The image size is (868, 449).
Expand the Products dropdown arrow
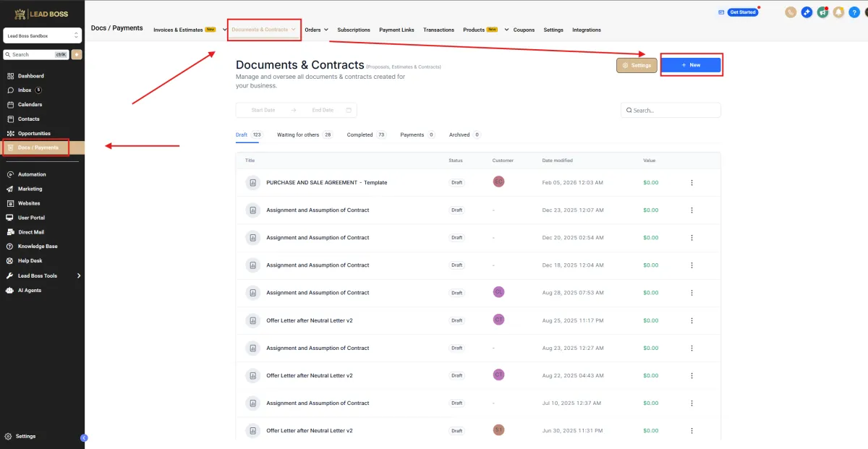(x=506, y=30)
